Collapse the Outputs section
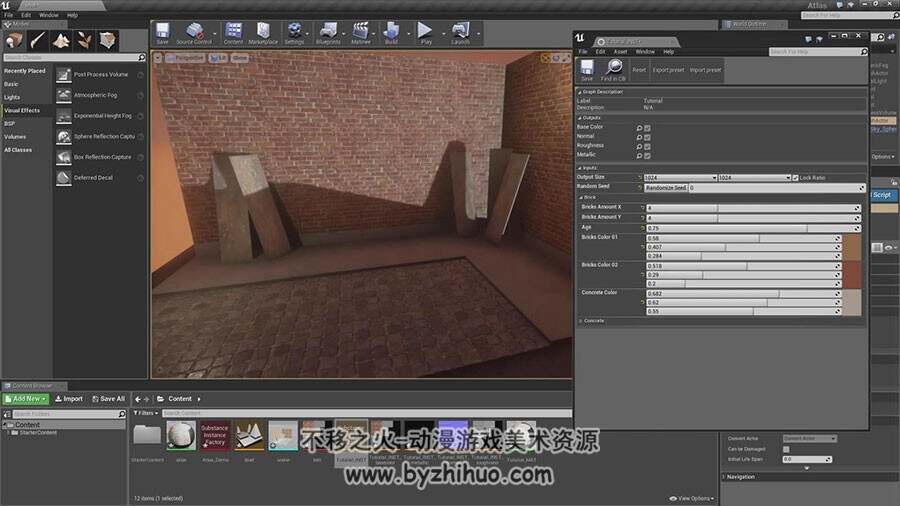 click(580, 118)
